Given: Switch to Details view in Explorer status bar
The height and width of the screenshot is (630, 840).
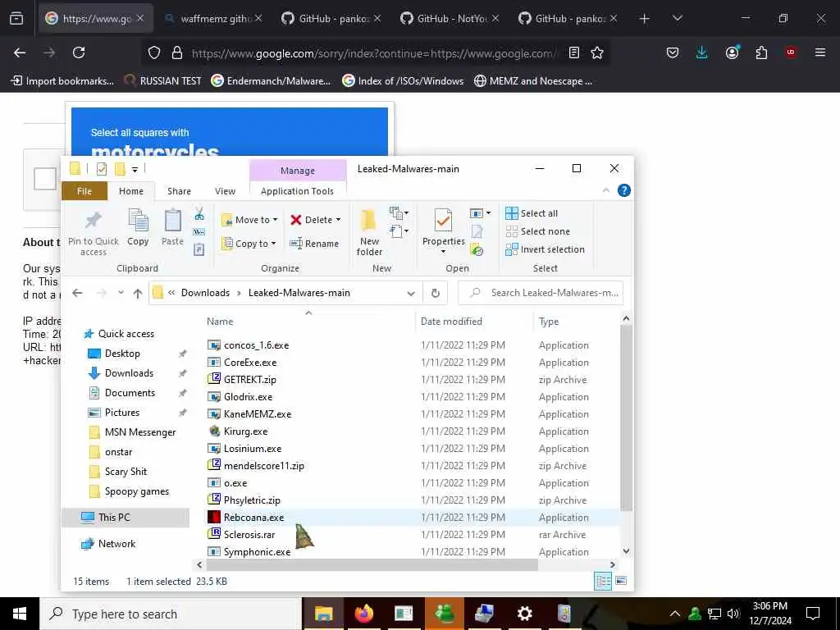Looking at the screenshot, I should tap(603, 582).
